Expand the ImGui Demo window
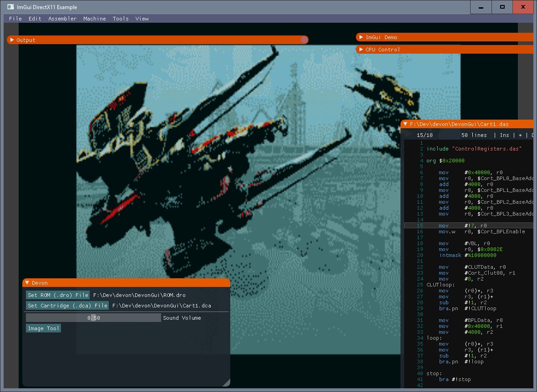This screenshot has height=392, width=537. pos(361,37)
